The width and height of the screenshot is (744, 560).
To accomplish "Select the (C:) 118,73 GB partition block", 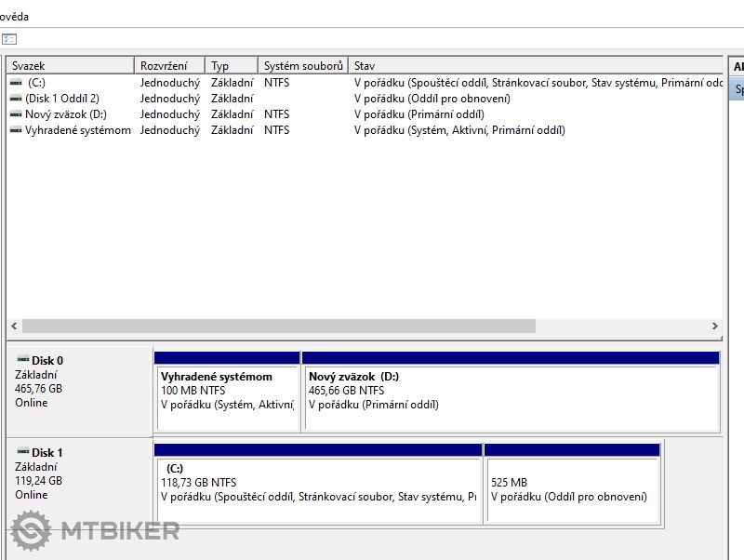I will [318, 490].
